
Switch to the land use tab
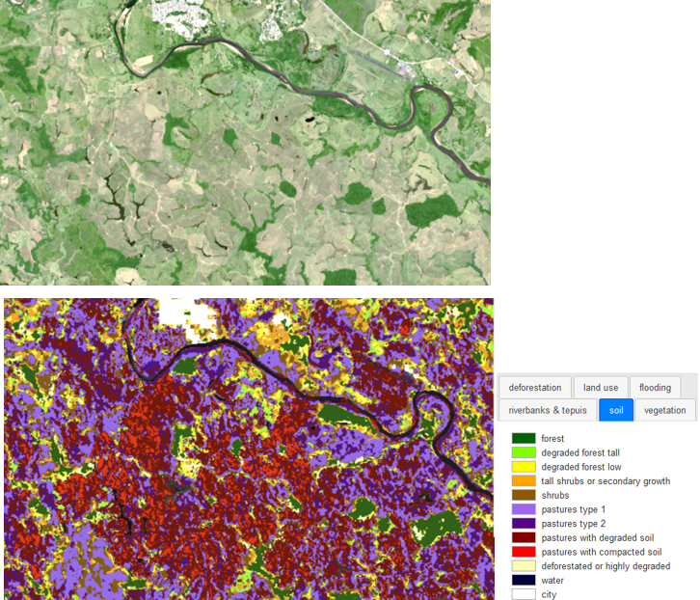tap(601, 388)
